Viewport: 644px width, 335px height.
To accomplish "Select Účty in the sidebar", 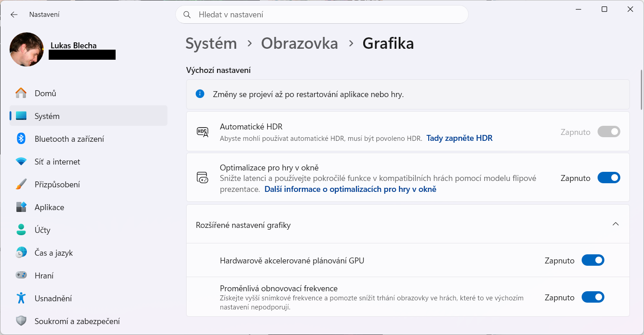I will [88, 230].
